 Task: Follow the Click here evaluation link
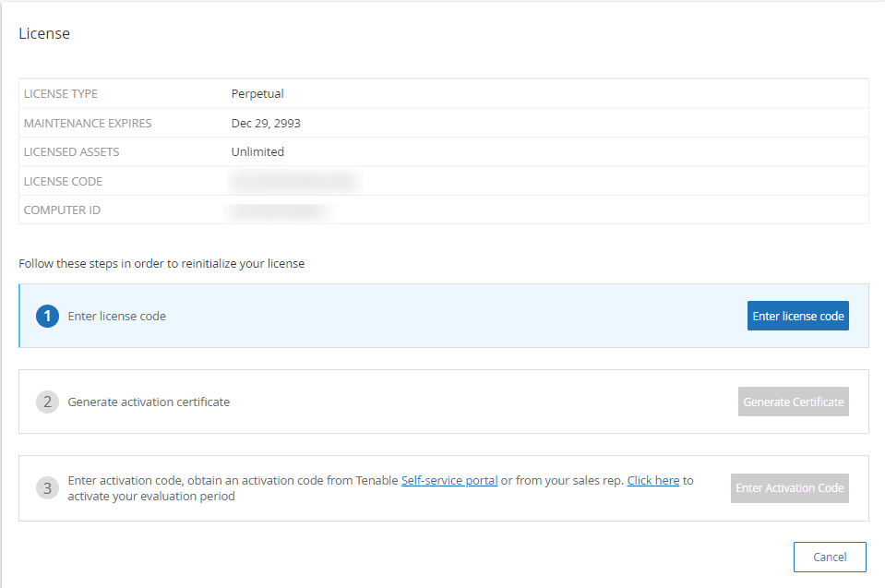pyautogui.click(x=652, y=480)
